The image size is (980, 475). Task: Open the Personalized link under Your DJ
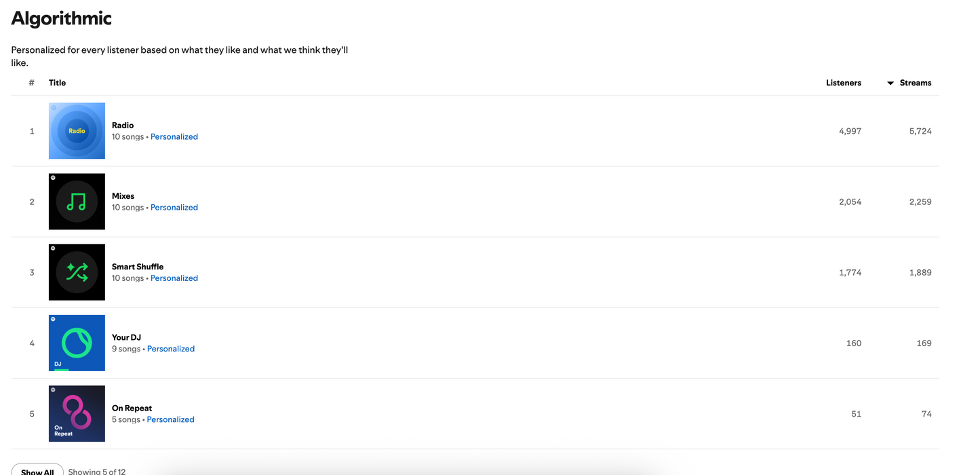coord(171,349)
